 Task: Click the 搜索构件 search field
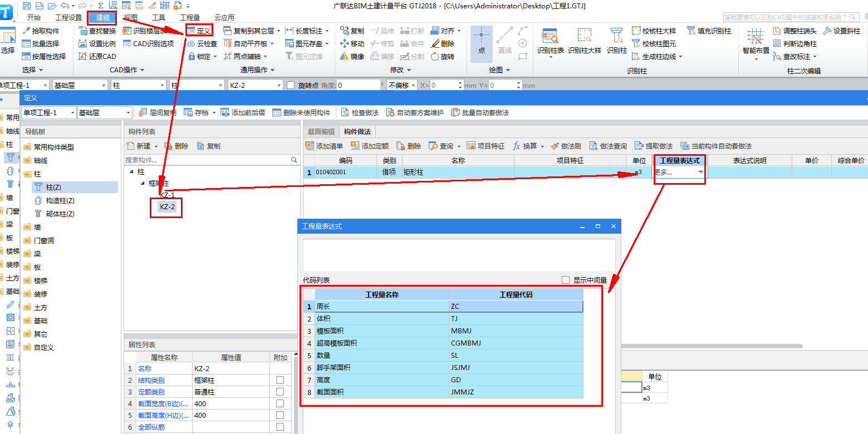point(211,160)
